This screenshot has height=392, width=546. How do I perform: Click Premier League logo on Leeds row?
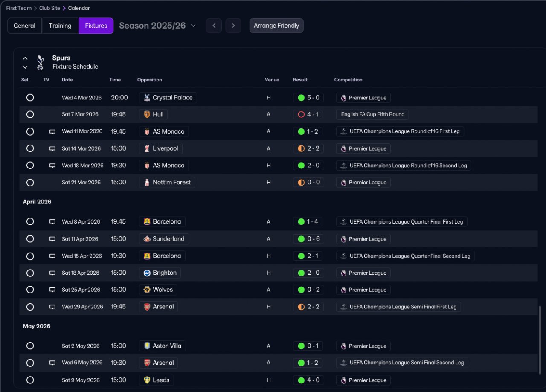(x=343, y=380)
